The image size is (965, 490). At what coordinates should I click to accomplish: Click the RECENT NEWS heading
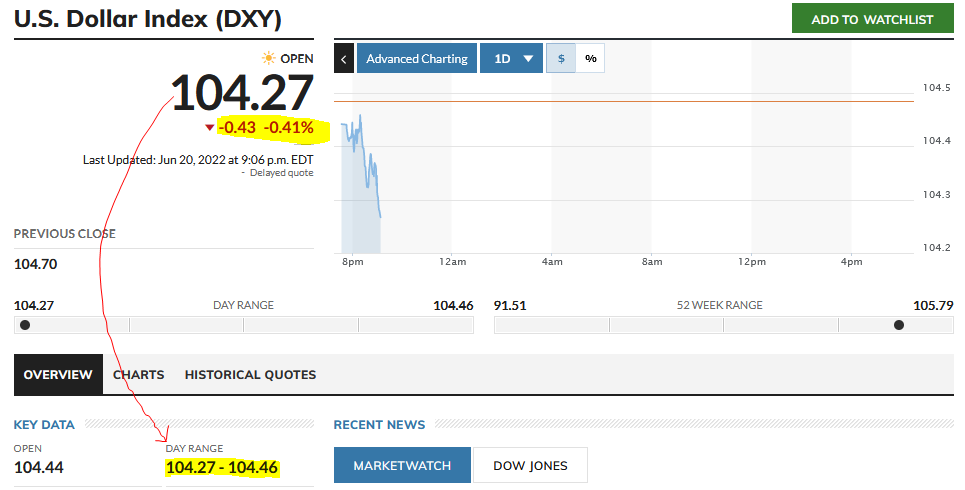[379, 425]
